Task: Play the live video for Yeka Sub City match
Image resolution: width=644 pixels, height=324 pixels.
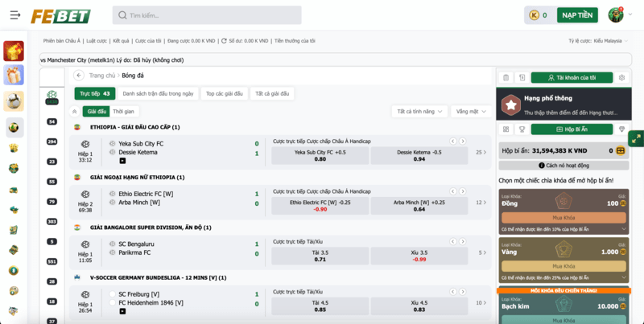Action: 122,161
